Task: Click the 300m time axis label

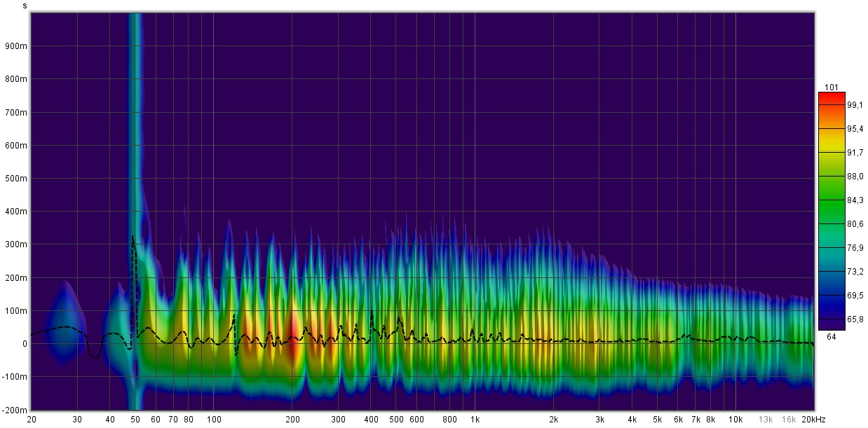Action: point(17,244)
